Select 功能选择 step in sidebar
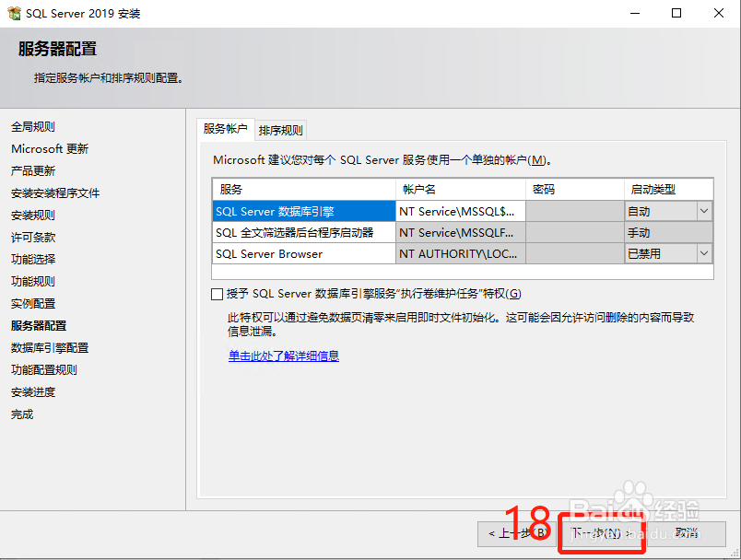This screenshot has height=560, width=741. click(33, 259)
